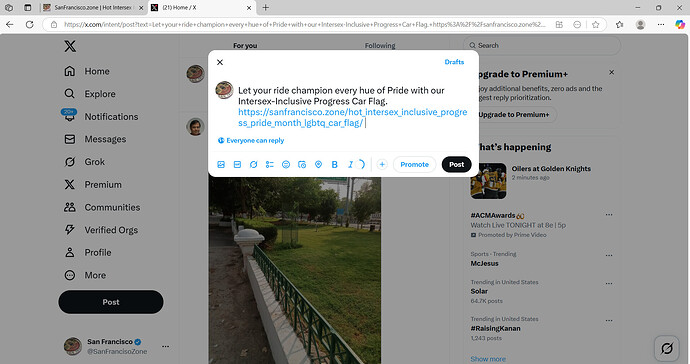Viewport: 690px width, 364px height.
Task: Open Grok floating button at bottom right
Action: 667,349
